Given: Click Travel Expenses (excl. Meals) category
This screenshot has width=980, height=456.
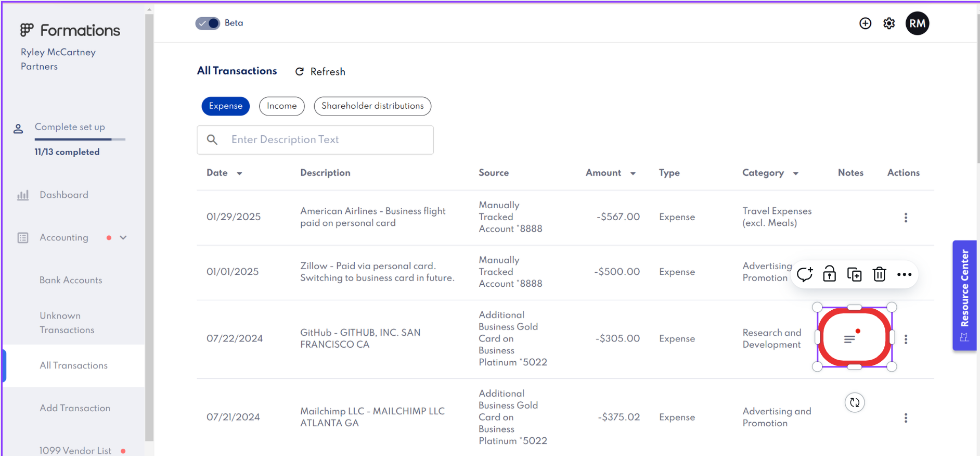Looking at the screenshot, I should 777,217.
